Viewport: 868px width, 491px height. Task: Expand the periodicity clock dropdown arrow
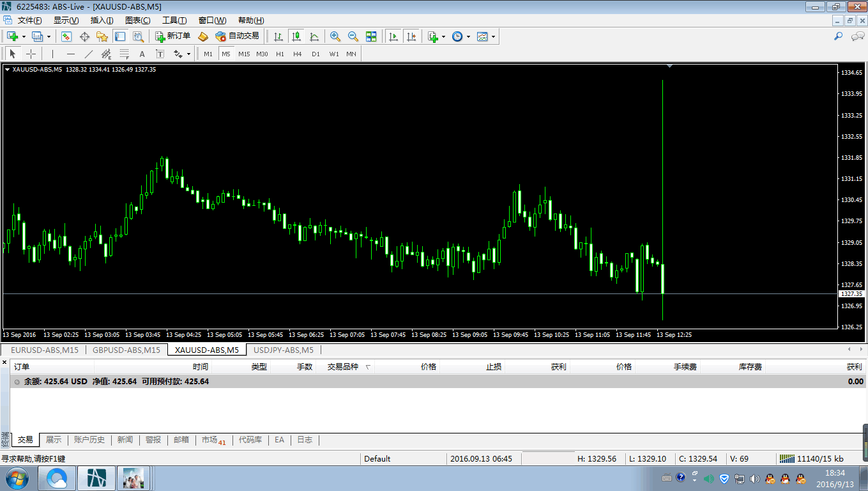coord(468,36)
